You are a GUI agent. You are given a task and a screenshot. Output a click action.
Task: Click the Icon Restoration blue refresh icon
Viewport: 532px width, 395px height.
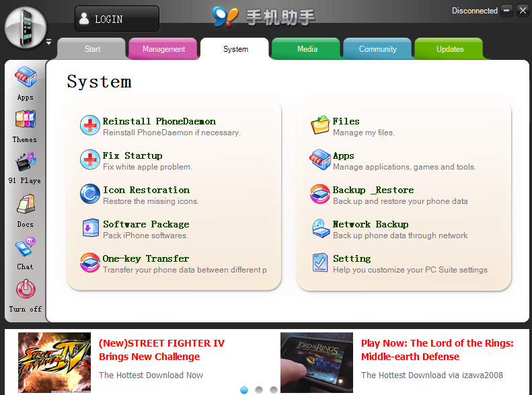[90, 194]
